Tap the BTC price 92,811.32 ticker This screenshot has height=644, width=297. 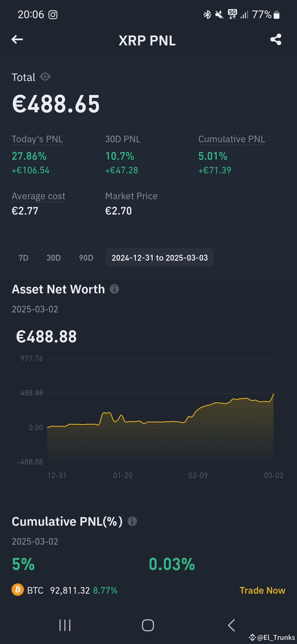70,590
